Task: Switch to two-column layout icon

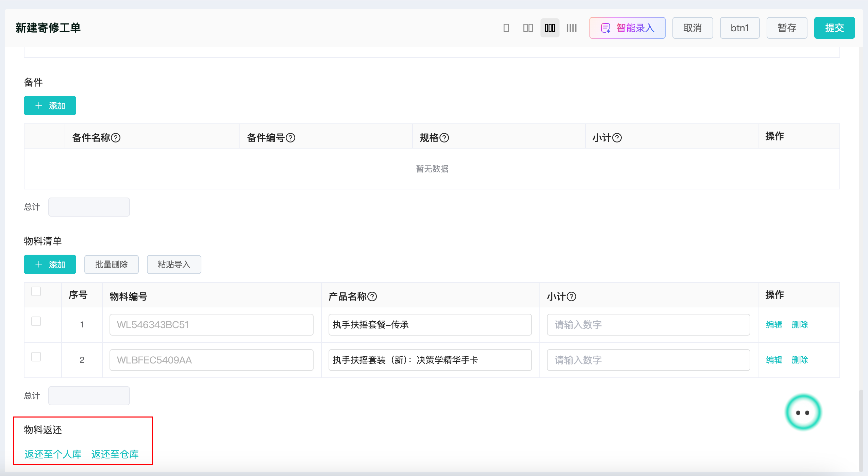Action: click(x=528, y=28)
